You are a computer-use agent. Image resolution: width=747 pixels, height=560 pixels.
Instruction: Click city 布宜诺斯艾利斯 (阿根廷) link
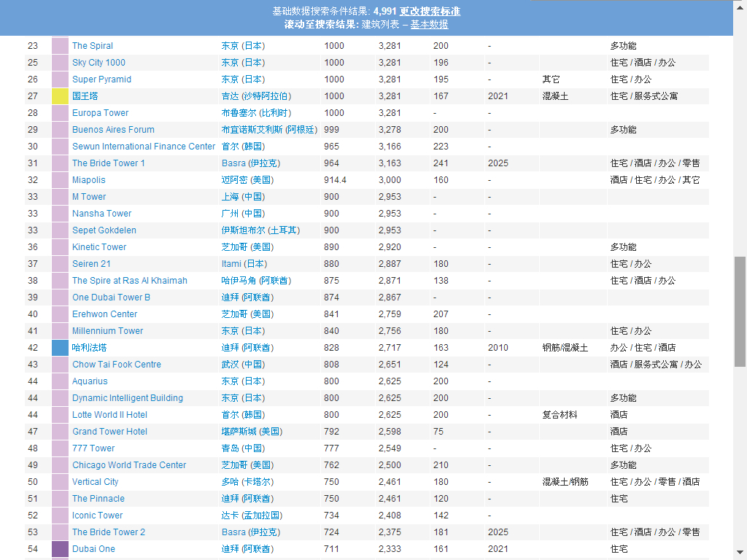click(x=269, y=130)
